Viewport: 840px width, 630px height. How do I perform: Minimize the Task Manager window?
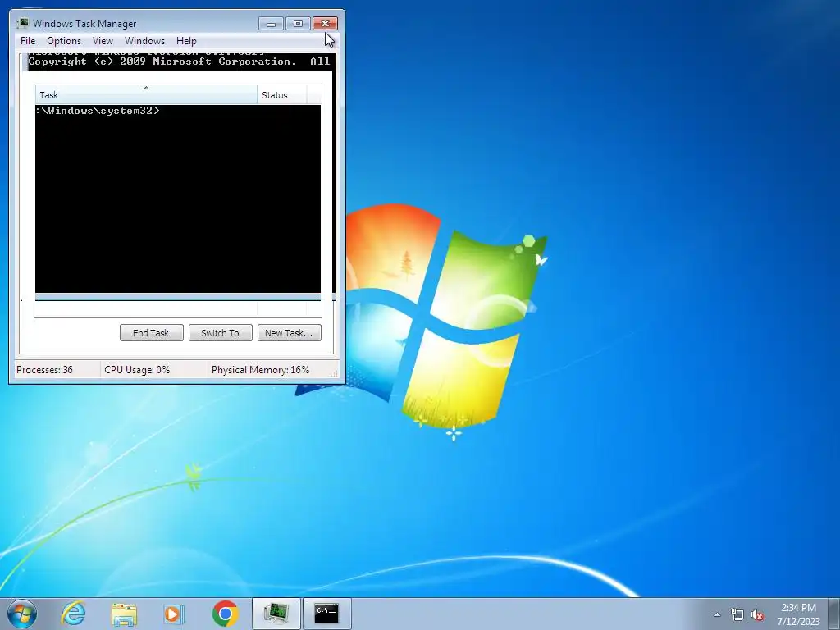271,24
